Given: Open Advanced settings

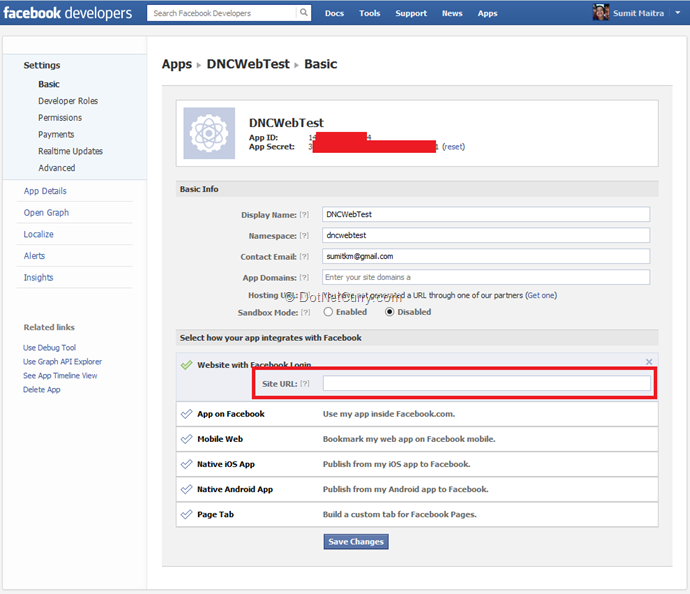Looking at the screenshot, I should (x=57, y=168).
